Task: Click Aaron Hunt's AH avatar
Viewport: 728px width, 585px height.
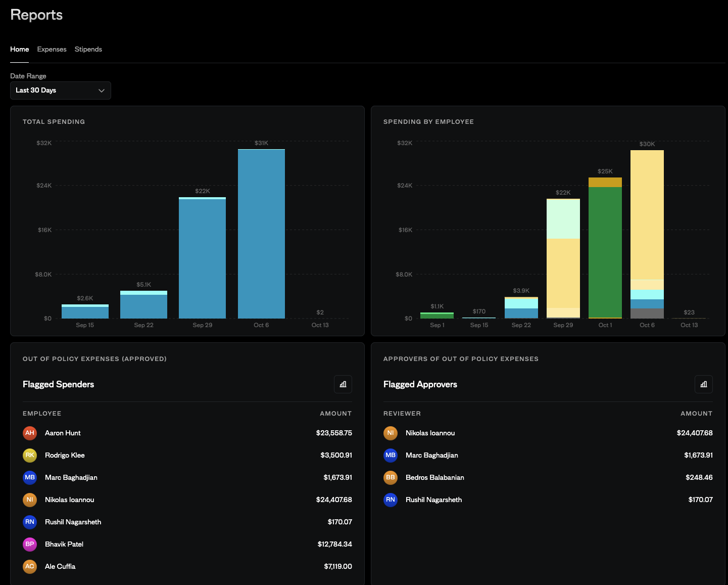Action: tap(30, 433)
